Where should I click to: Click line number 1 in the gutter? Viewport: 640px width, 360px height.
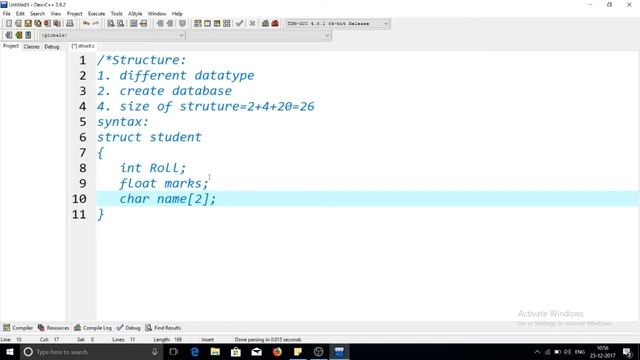point(83,60)
